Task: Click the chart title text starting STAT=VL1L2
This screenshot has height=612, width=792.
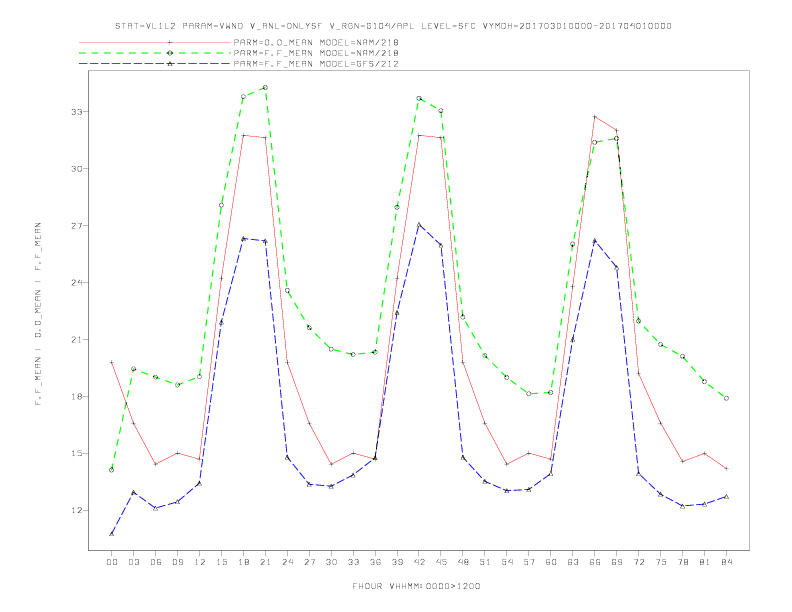Action: click(393, 26)
